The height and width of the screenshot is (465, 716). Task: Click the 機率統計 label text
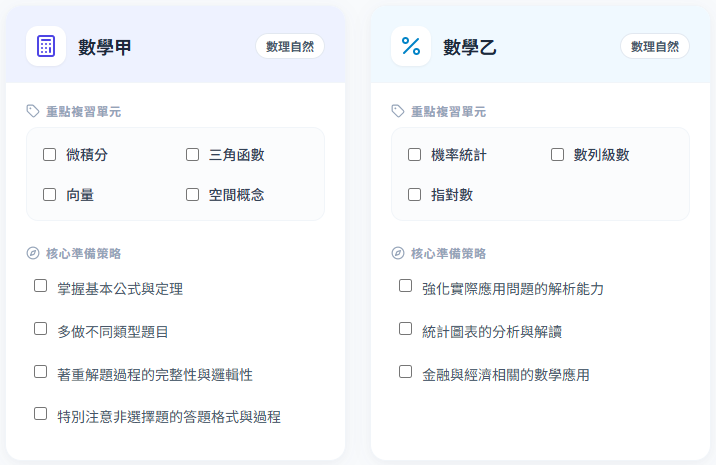459,155
